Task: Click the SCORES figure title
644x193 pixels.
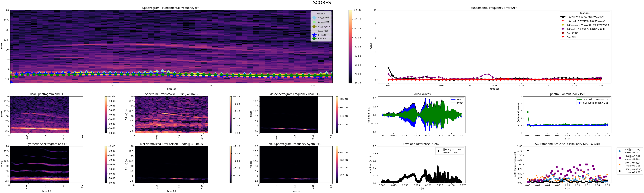Action: click(x=322, y=3)
